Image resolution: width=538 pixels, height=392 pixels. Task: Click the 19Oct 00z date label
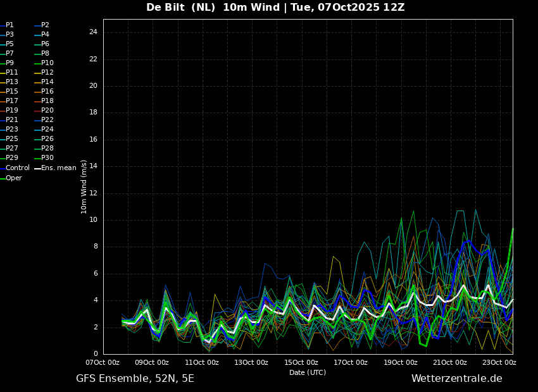[400, 362]
